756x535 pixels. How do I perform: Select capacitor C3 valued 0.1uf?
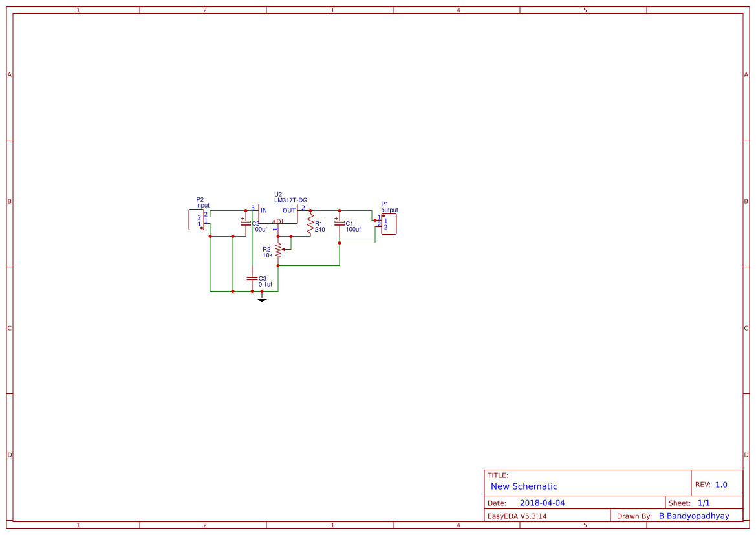click(x=252, y=278)
